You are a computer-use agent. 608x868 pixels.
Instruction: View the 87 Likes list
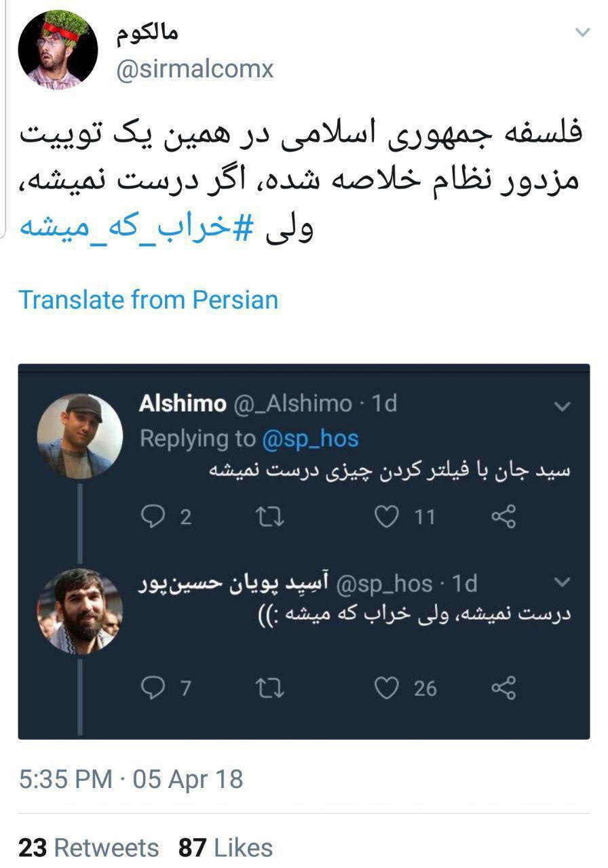[225, 848]
